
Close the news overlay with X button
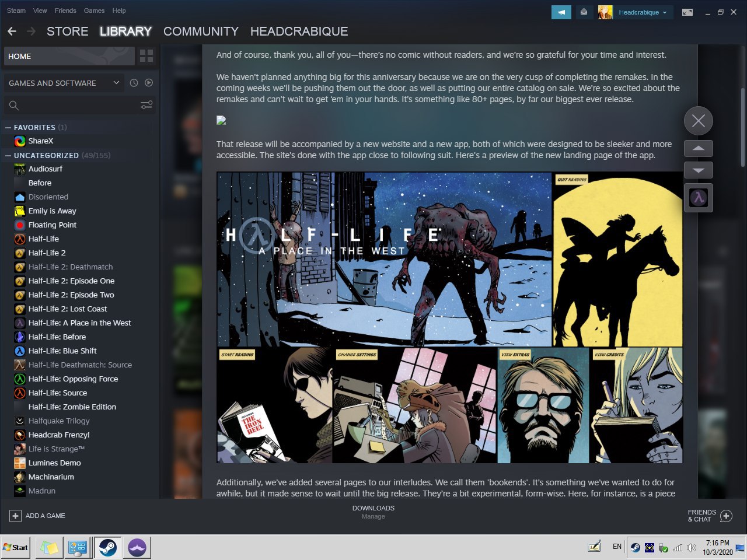pos(699,121)
